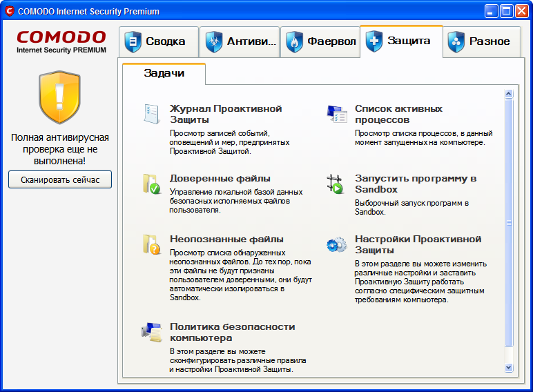Open Доверенные файлы link
533x392 pixels.
220,178
